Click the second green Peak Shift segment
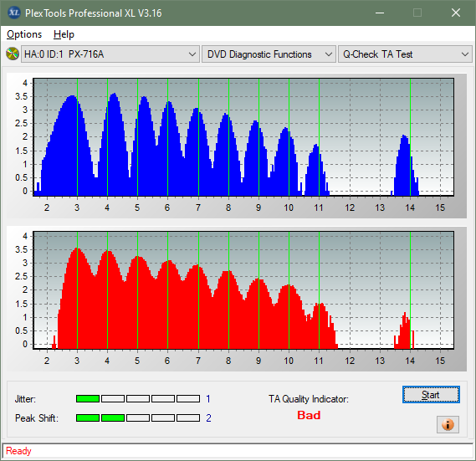476x461 pixels. tap(113, 417)
